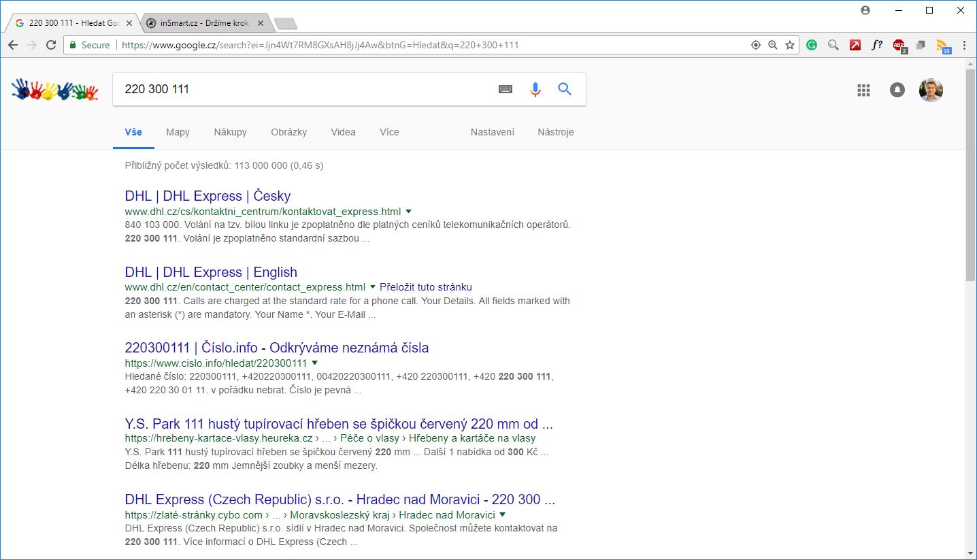Open Google notifications bell
This screenshot has width=977, height=560.
tap(897, 90)
